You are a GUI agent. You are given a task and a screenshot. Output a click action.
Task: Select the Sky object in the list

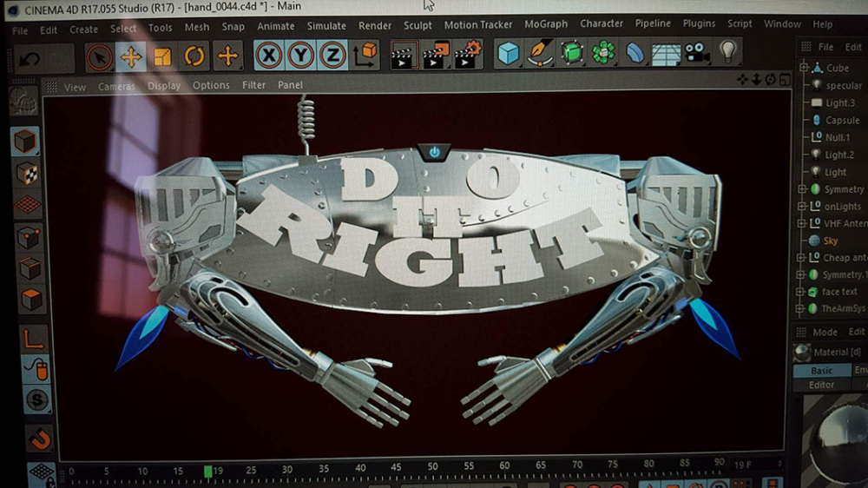831,241
